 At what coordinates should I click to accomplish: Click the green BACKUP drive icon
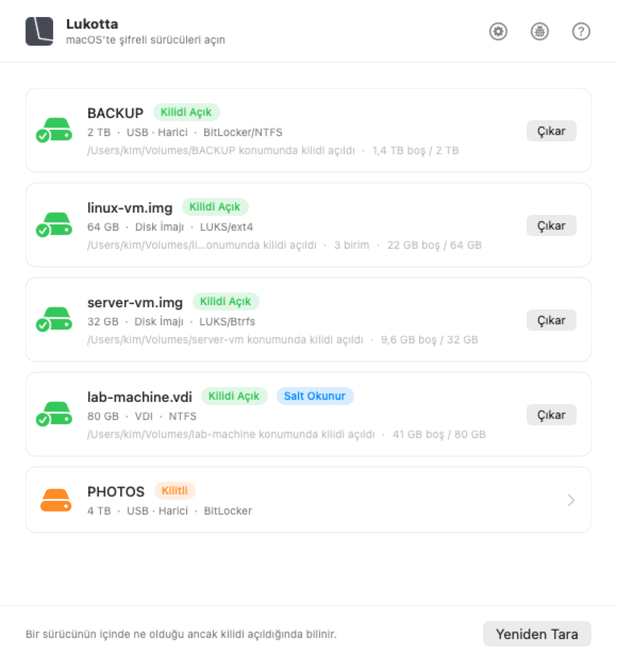[x=54, y=130]
